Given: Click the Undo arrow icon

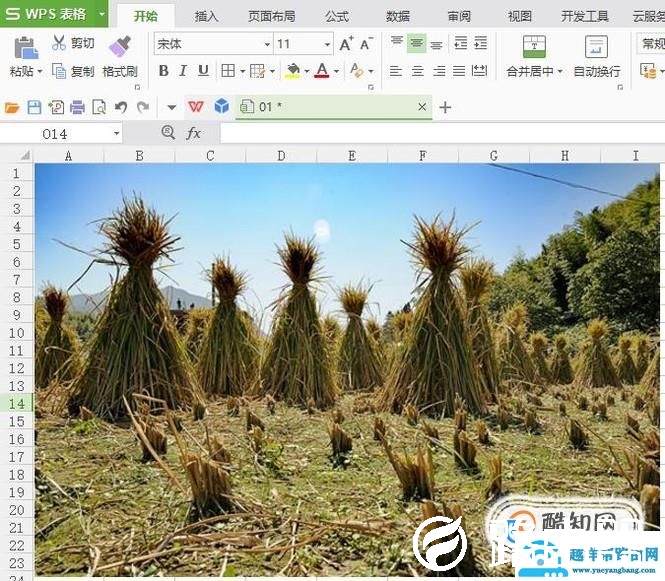Looking at the screenshot, I should [x=121, y=107].
